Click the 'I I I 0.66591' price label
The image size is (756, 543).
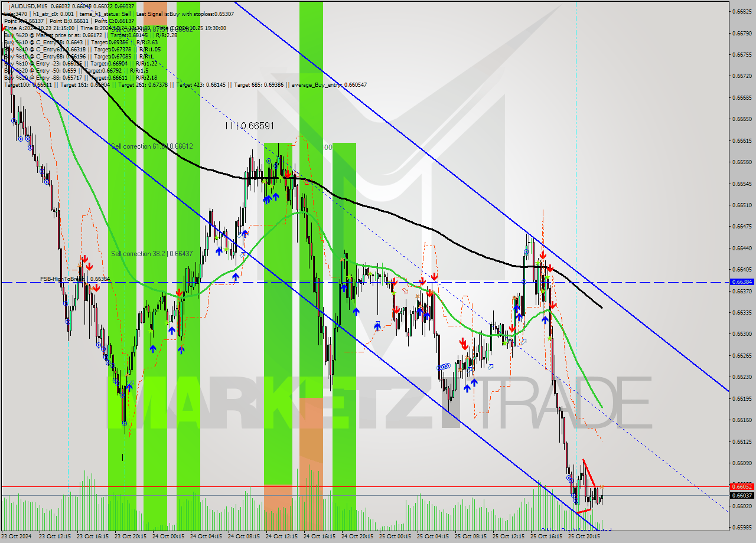pyautogui.click(x=249, y=126)
